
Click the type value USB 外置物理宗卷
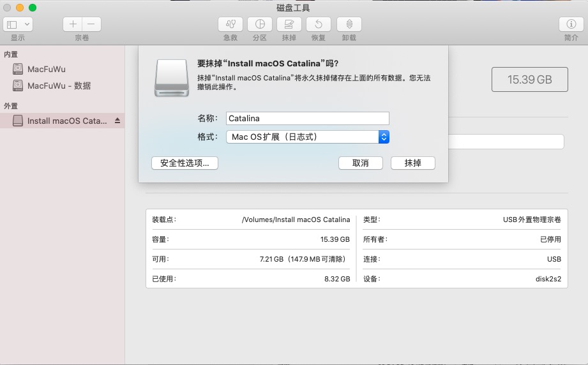(532, 220)
